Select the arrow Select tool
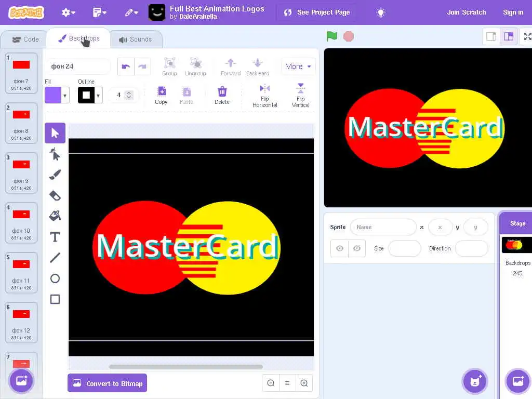The height and width of the screenshot is (399, 532). [55, 133]
